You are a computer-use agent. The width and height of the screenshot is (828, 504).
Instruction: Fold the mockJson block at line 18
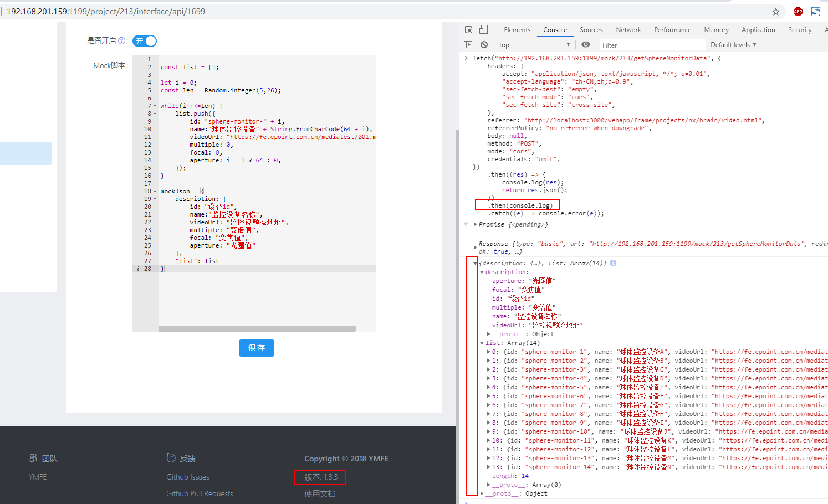(155, 191)
